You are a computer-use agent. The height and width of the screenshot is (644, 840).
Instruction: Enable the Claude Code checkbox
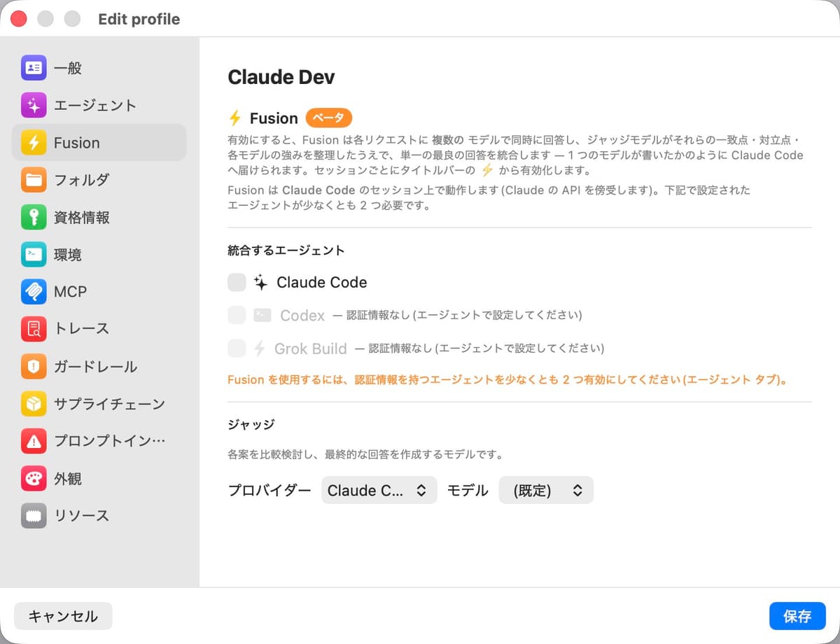coord(237,282)
